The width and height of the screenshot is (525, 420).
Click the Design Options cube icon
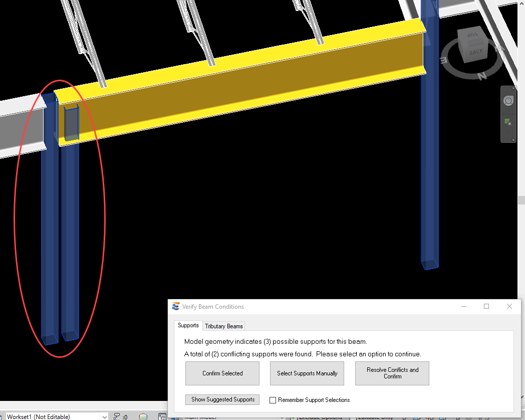point(144,416)
